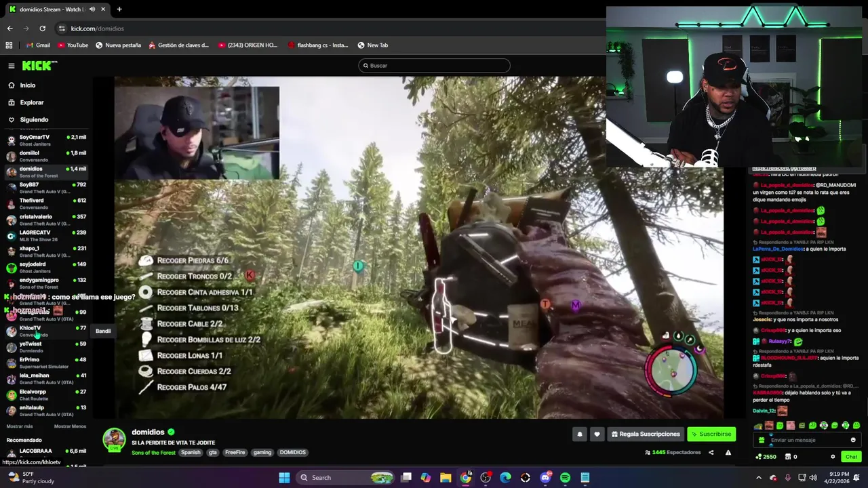Image resolution: width=868 pixels, height=488 pixels.
Task: Select the FreeFire tag
Action: 235,453
